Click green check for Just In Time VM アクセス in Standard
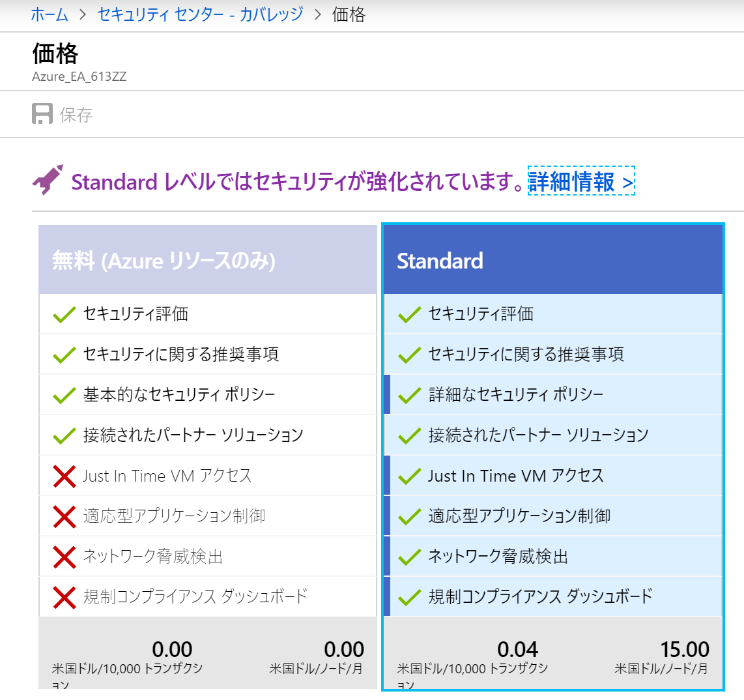Viewport: 744px width, 700px height. 410,476
